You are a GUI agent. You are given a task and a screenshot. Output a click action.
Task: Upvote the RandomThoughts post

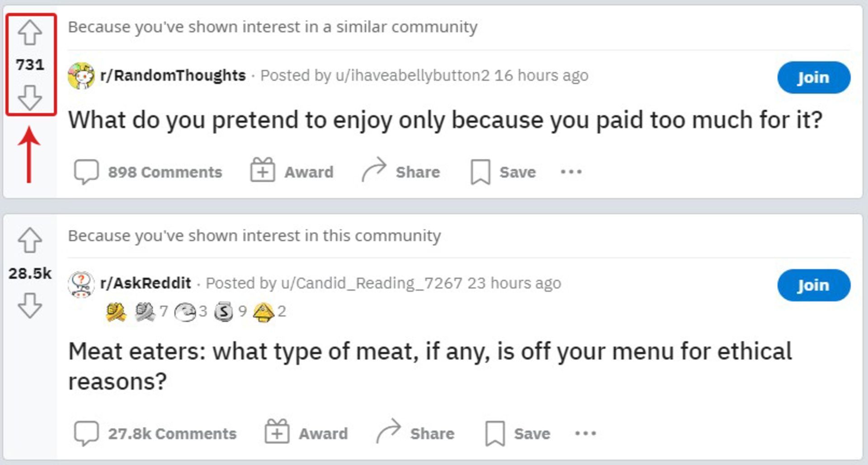pyautogui.click(x=30, y=33)
